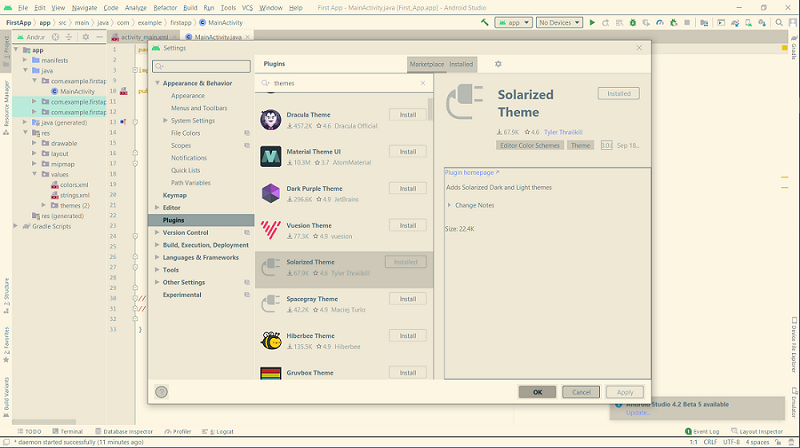This screenshot has width=800, height=448.
Task: Expand the Editor settings section
Action: click(x=157, y=207)
